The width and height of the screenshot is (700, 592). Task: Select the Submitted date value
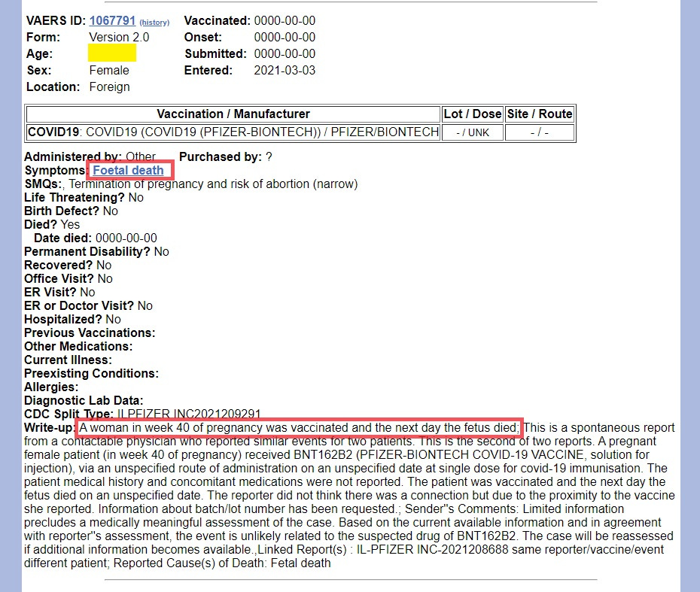coord(285,53)
